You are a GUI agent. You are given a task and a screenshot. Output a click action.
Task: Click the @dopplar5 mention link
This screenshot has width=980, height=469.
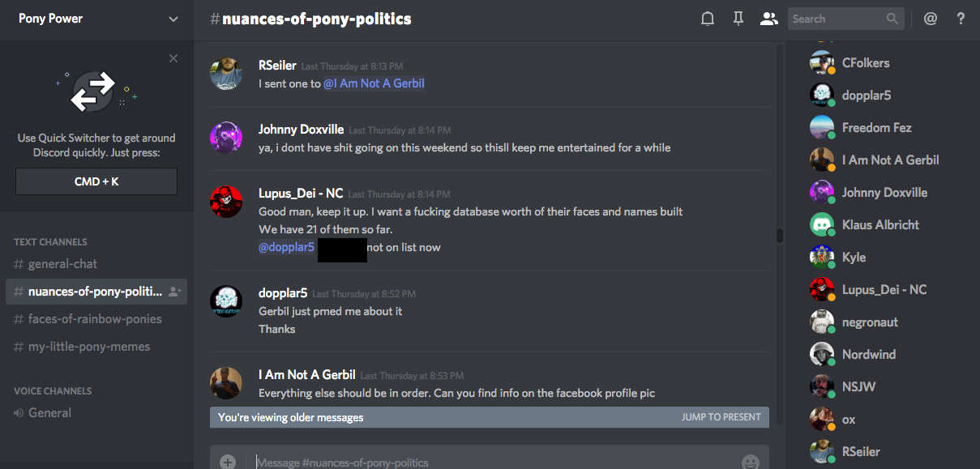286,247
